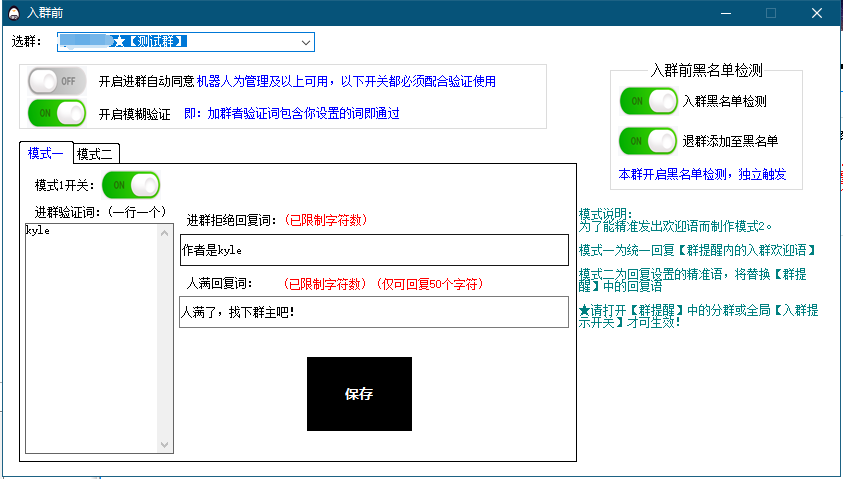Close the 入群前 window
The height and width of the screenshot is (479, 843).
pyautogui.click(x=817, y=13)
